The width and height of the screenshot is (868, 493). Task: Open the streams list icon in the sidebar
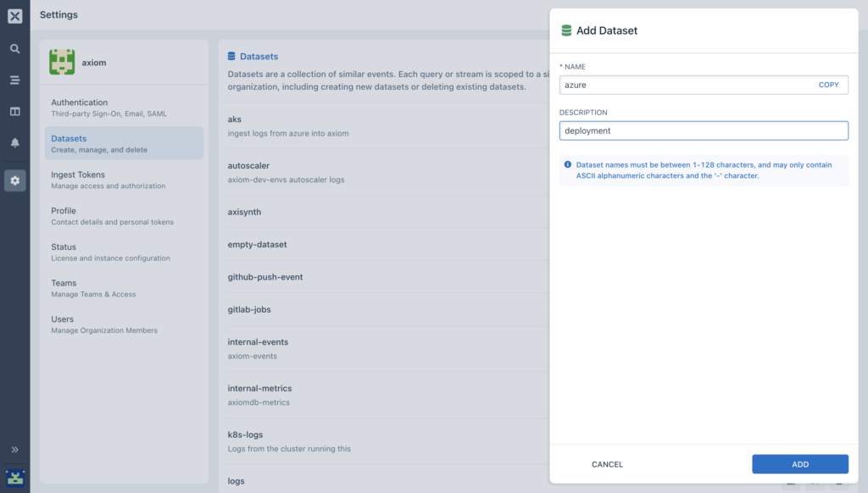pyautogui.click(x=15, y=80)
